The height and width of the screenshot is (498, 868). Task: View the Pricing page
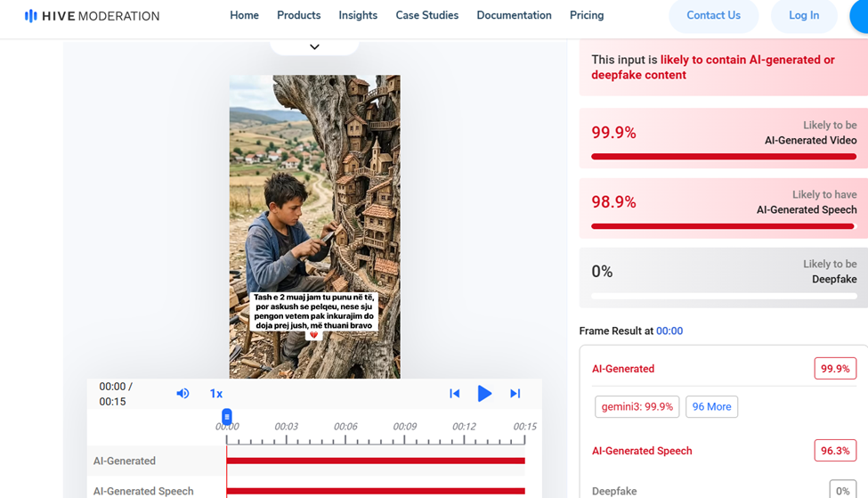(587, 16)
